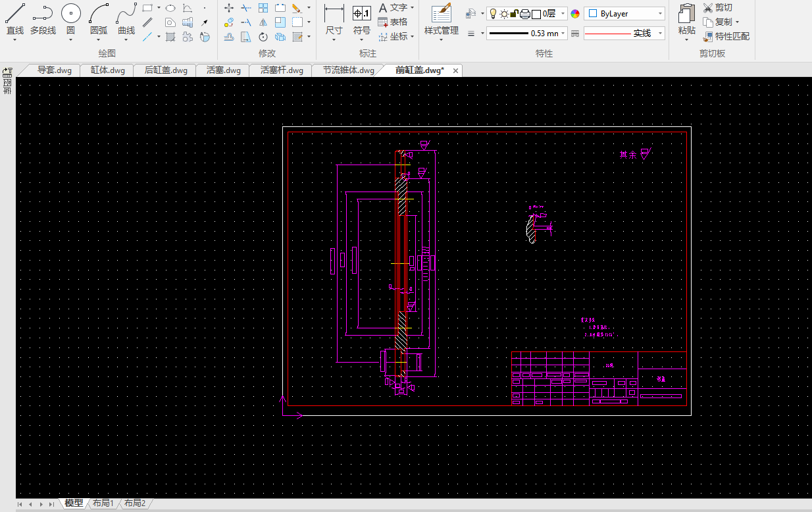Select the Circle (圆) tool
The image size is (812, 512).
(x=70, y=18)
